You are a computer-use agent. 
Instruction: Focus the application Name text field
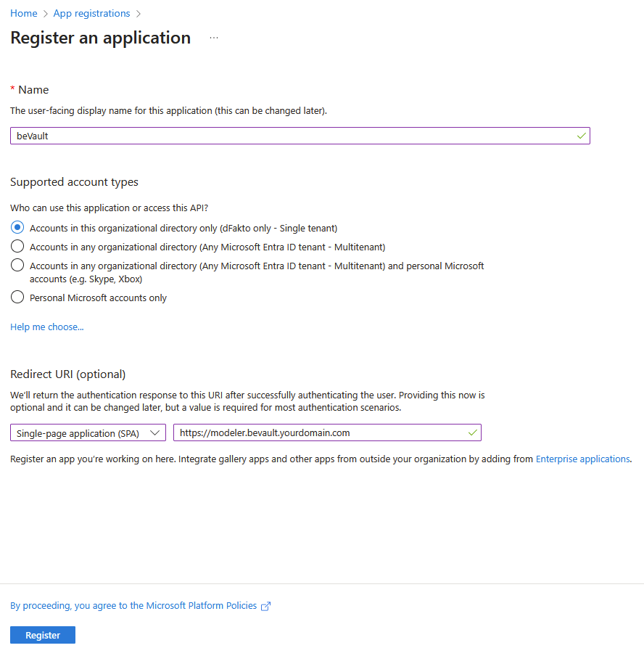[x=290, y=136]
